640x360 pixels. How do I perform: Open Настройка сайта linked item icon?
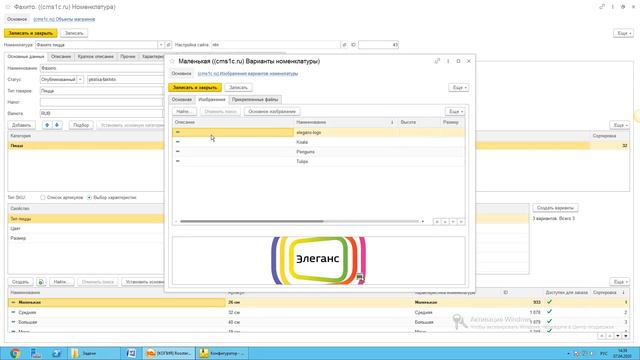point(344,45)
